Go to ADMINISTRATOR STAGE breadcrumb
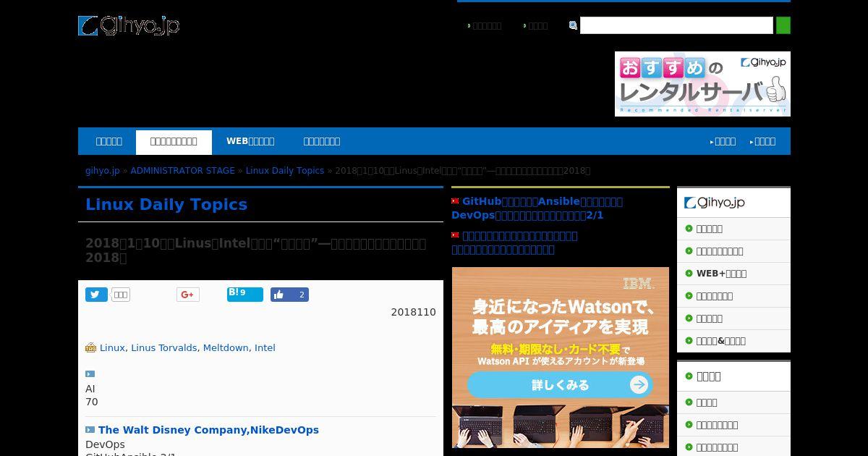Screen dimensions: 868x456 [x=182, y=171]
